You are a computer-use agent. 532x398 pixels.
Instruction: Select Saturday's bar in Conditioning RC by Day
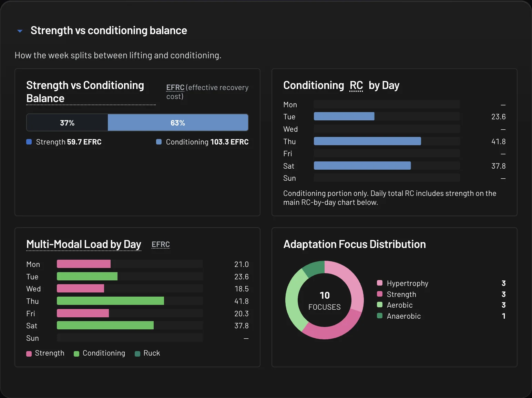click(362, 166)
